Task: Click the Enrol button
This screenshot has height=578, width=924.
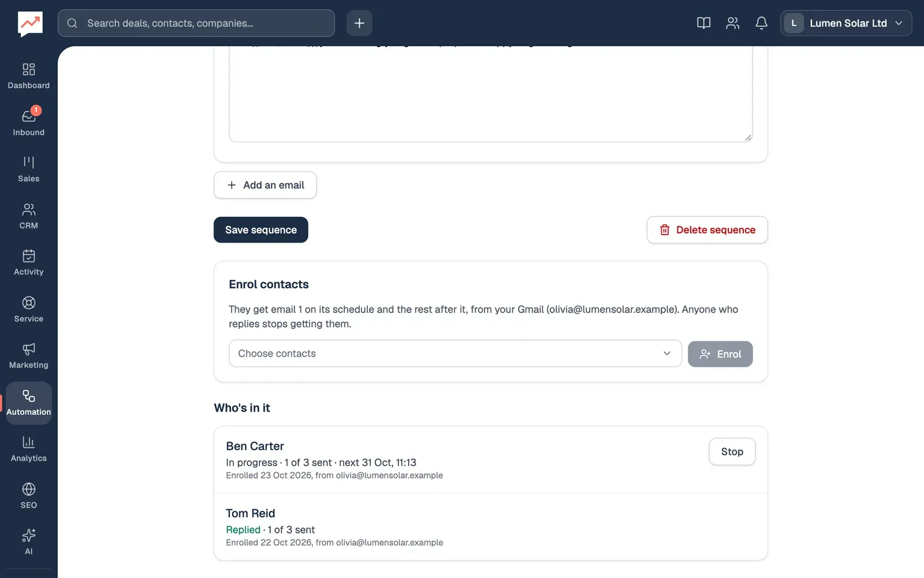Action: click(x=720, y=354)
